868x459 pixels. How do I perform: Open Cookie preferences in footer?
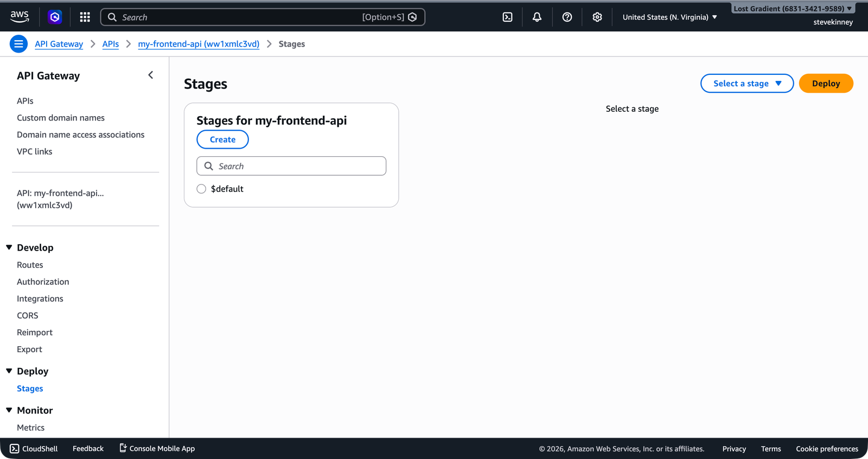pos(827,449)
